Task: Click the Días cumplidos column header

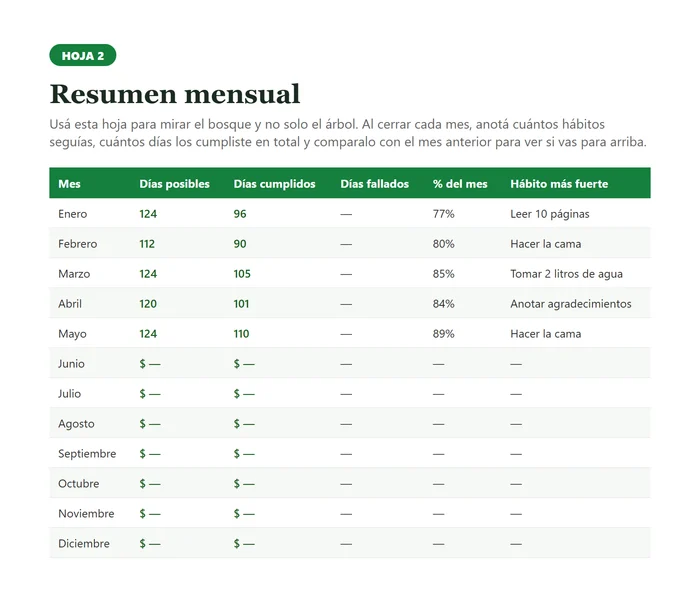Action: pos(274,184)
